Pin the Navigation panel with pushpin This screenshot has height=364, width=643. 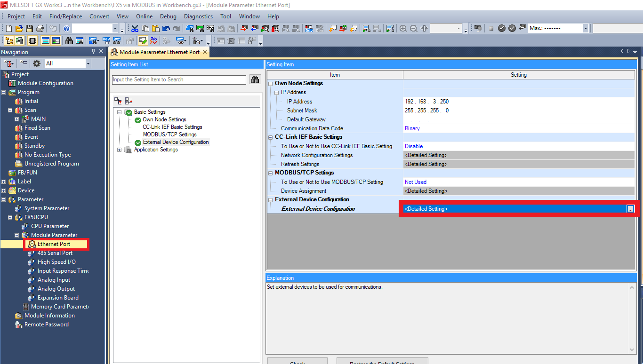coord(93,51)
